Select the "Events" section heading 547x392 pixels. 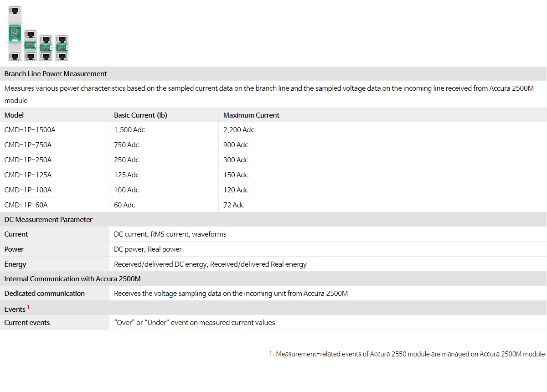click(x=15, y=309)
